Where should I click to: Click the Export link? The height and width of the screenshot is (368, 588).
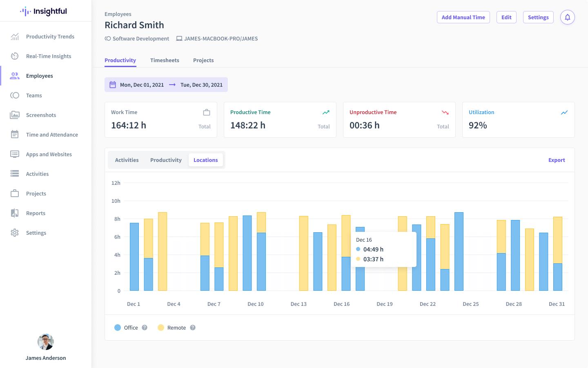coord(556,160)
